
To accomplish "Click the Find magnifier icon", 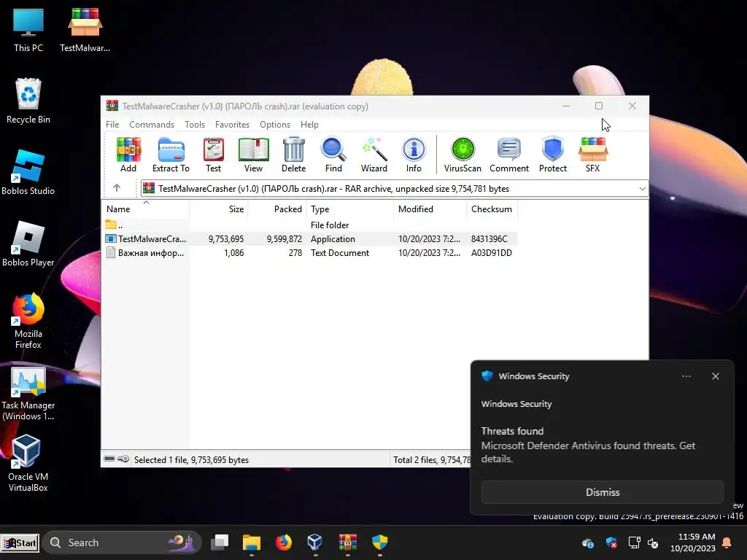I will 333,155.
